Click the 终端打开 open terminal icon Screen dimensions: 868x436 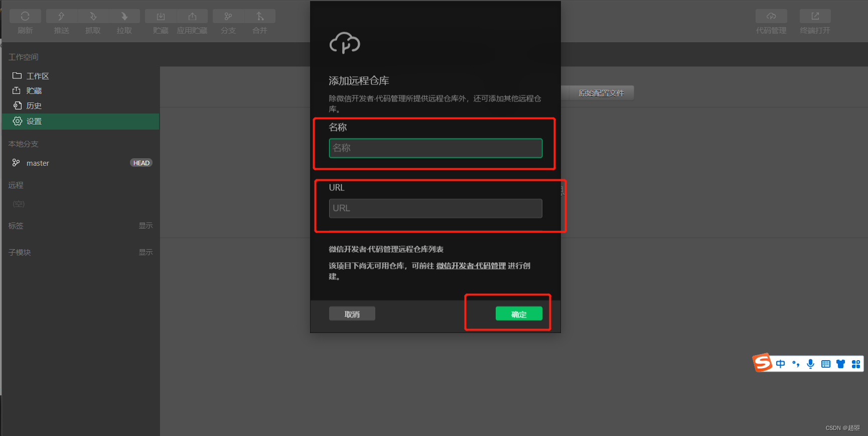[x=815, y=17]
